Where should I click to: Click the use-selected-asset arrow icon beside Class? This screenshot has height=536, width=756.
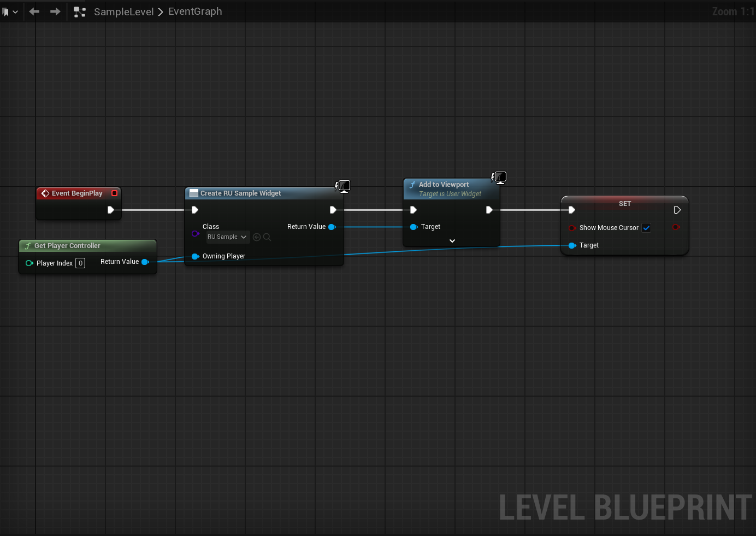pyautogui.click(x=257, y=237)
